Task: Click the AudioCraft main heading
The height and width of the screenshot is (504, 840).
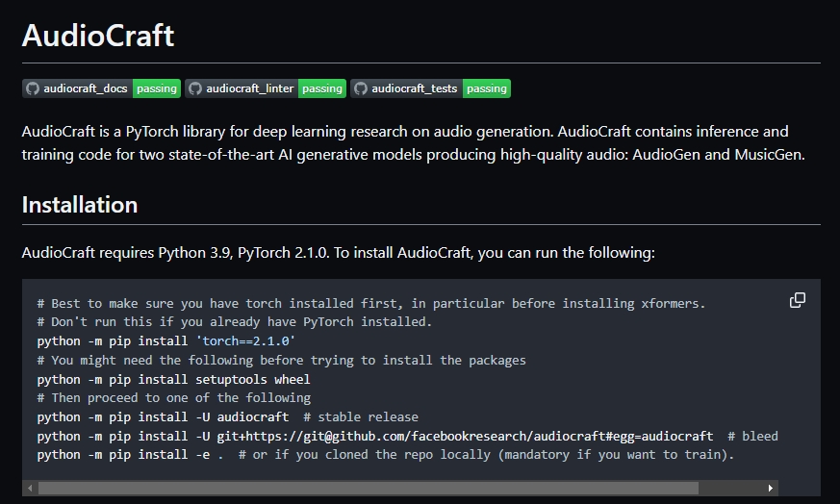Action: click(x=97, y=36)
